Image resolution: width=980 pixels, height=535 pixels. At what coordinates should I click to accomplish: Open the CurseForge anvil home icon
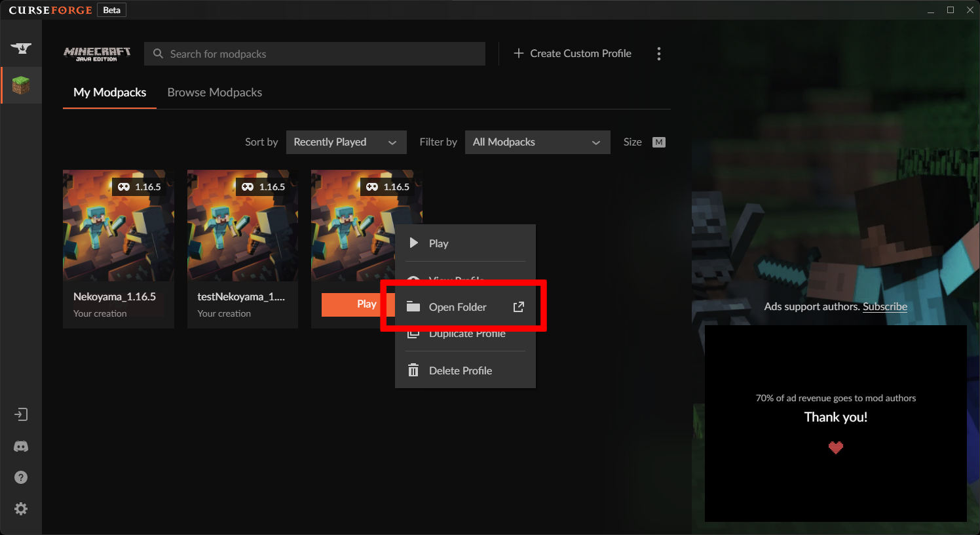[21, 48]
